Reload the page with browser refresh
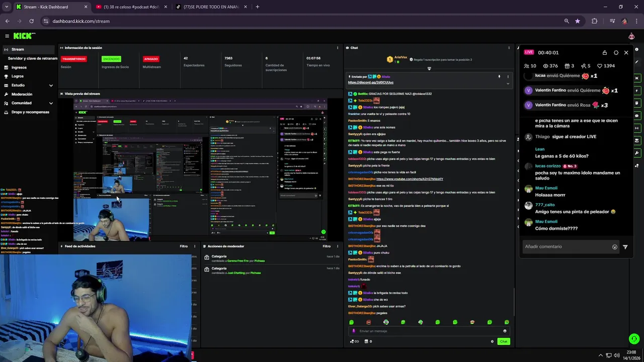Viewport: 644px width, 362px height. point(31,21)
